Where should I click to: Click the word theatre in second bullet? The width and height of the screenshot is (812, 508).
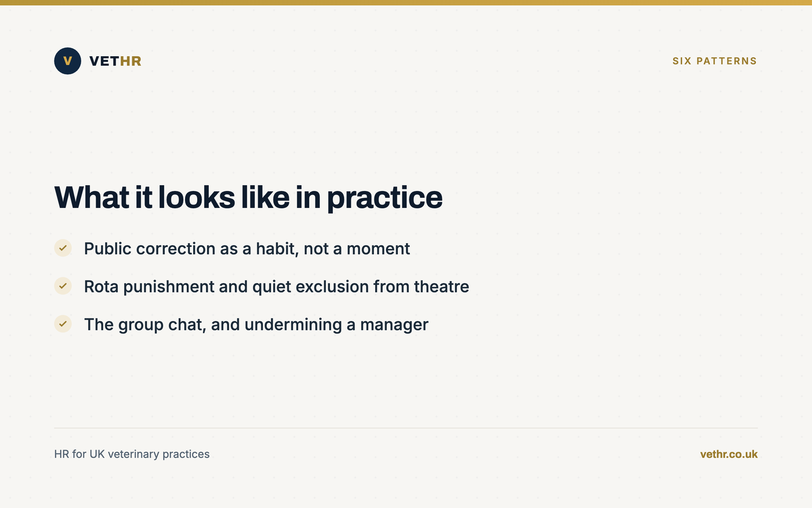coord(441,286)
